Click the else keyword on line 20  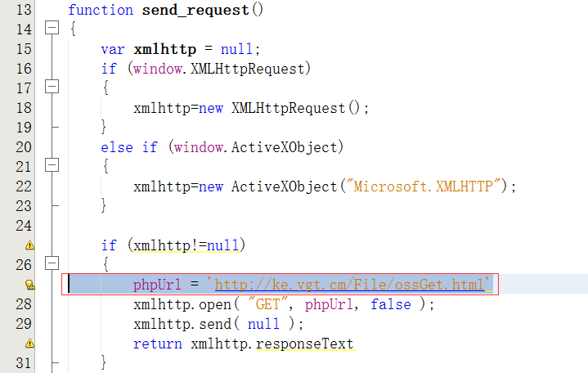(117, 147)
